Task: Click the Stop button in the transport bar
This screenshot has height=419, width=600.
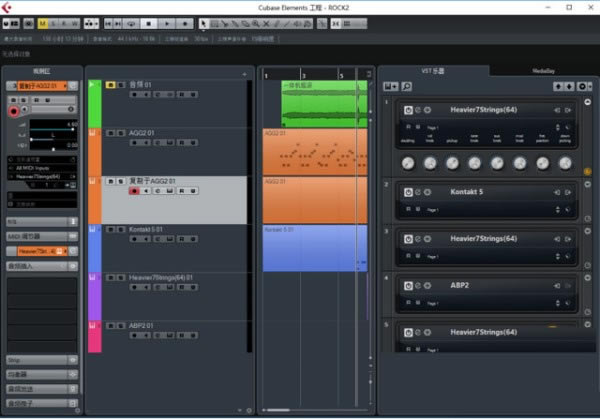Action: tap(150, 22)
